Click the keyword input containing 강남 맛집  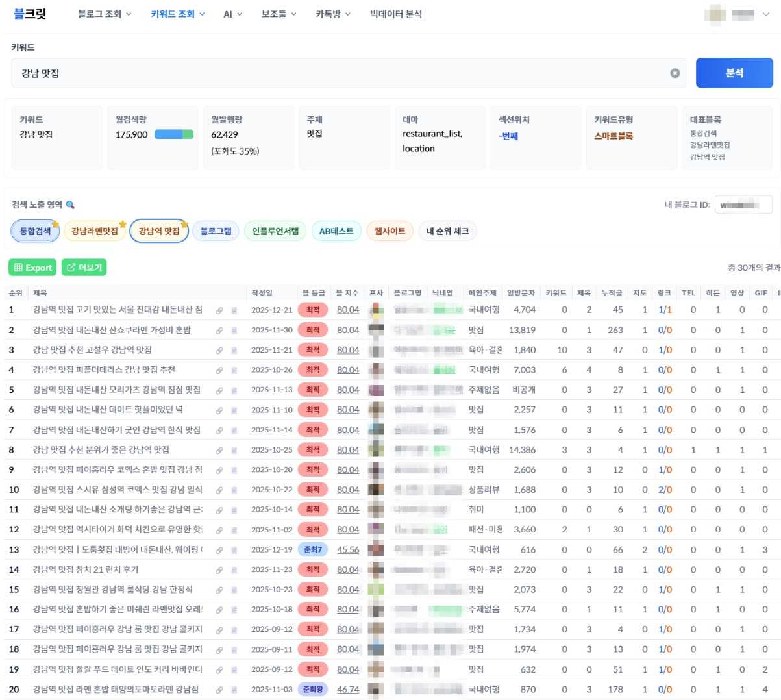(x=349, y=73)
